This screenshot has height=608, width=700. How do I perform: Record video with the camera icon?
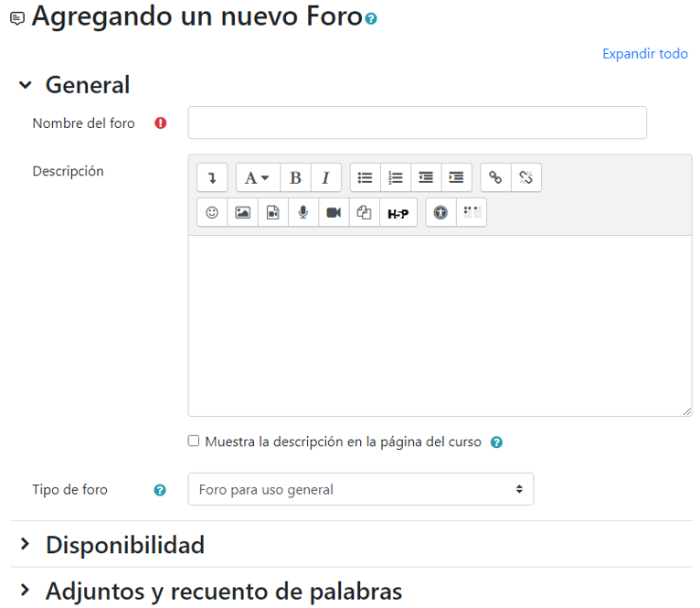[x=334, y=212]
